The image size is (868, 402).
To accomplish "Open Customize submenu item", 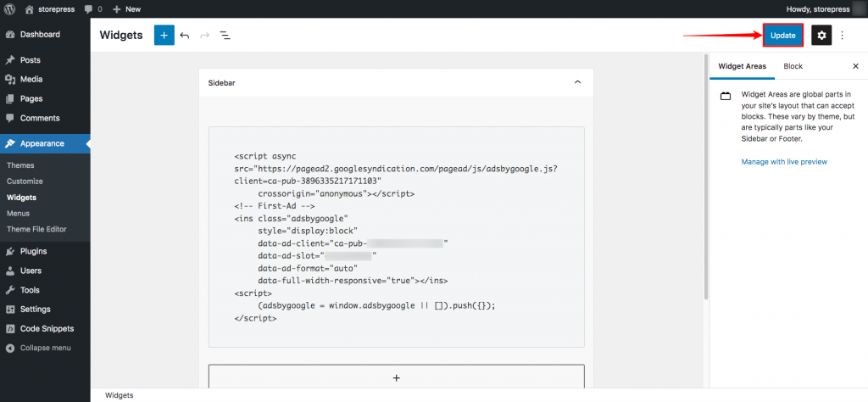I will click(x=25, y=181).
